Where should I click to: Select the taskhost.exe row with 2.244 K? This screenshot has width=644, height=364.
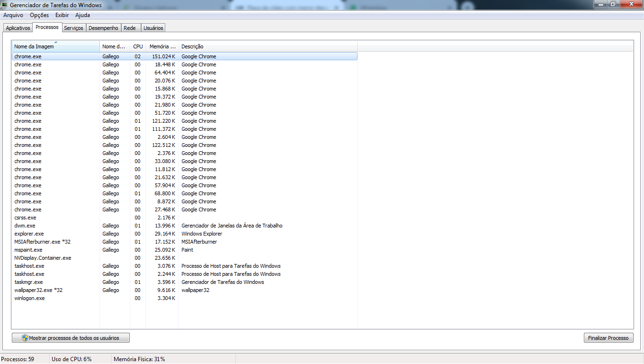click(185, 274)
